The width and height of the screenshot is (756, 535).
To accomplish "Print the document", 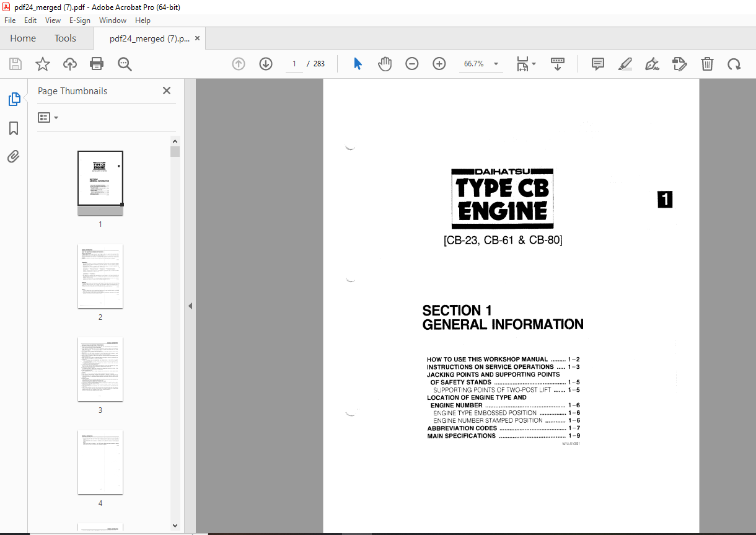I will (x=97, y=64).
